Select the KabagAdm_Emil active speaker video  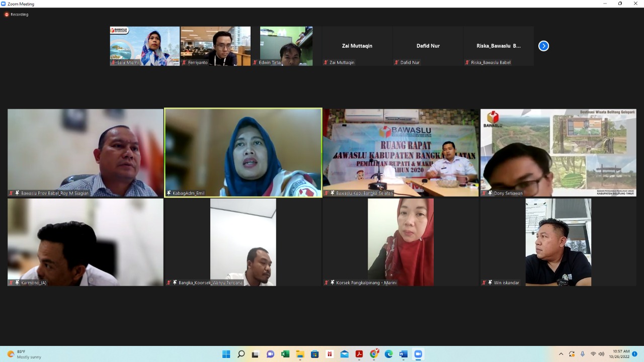click(x=243, y=152)
